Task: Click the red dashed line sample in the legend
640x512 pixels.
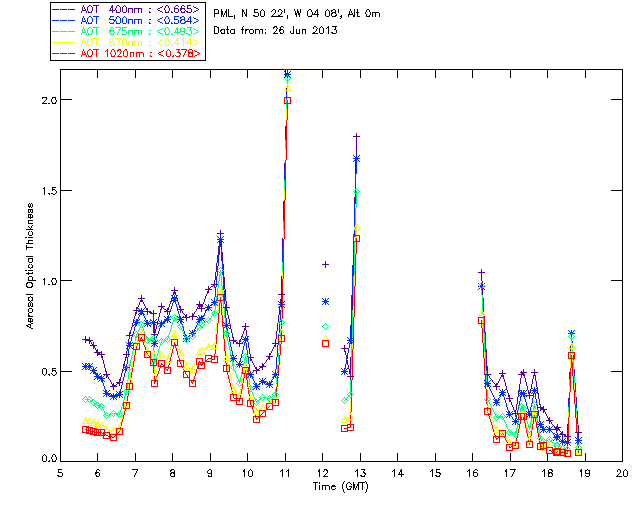Action: pyautogui.click(x=64, y=54)
